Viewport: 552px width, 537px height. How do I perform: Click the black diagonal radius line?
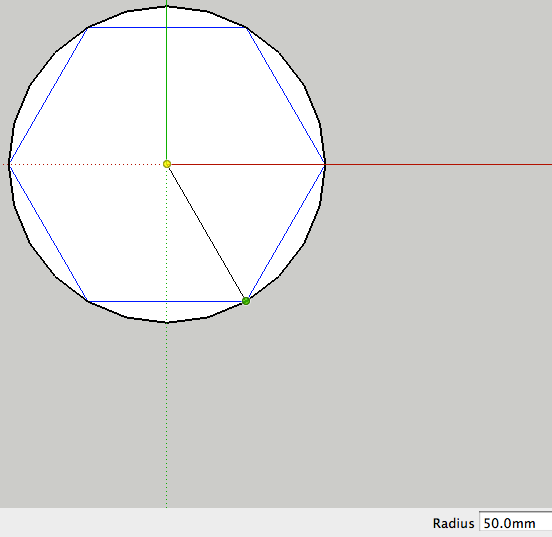(x=206, y=232)
